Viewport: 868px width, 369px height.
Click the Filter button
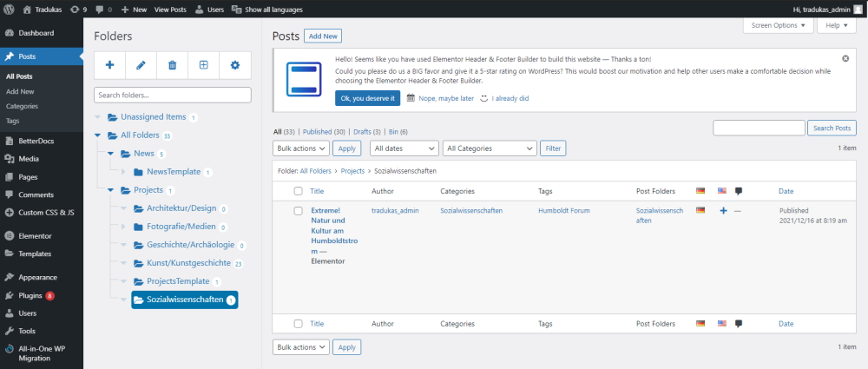pos(553,148)
